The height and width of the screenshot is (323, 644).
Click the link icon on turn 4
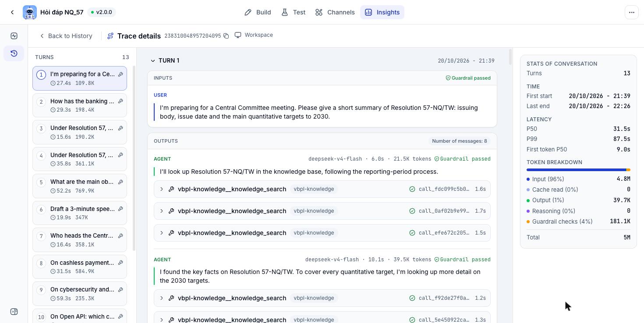tap(120, 155)
